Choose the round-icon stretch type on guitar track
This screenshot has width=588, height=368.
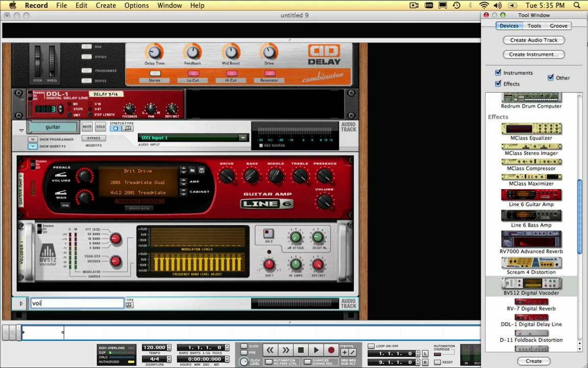pyautogui.click(x=115, y=128)
